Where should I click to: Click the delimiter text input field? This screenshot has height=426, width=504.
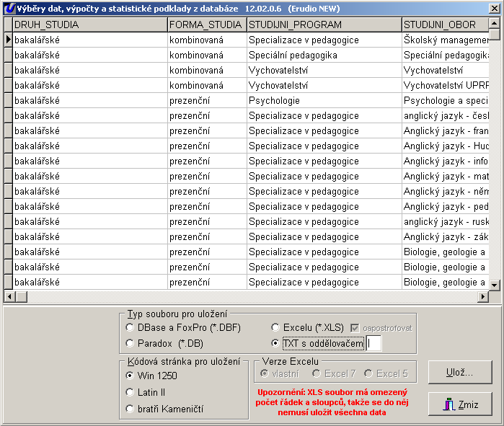click(x=373, y=344)
